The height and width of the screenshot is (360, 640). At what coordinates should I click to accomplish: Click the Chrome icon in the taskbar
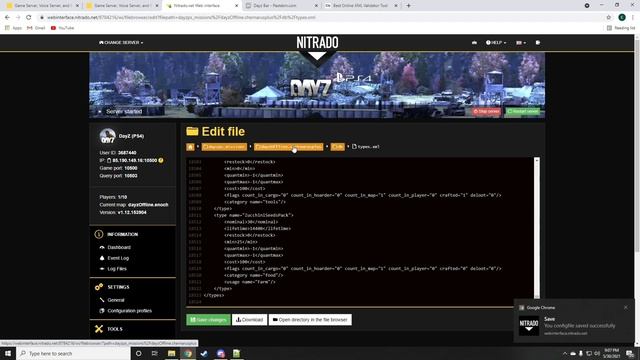coord(188,353)
